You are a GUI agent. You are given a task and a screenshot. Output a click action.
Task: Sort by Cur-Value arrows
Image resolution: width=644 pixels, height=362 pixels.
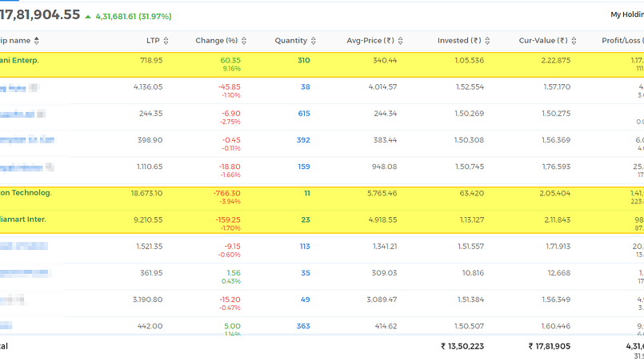click(574, 41)
